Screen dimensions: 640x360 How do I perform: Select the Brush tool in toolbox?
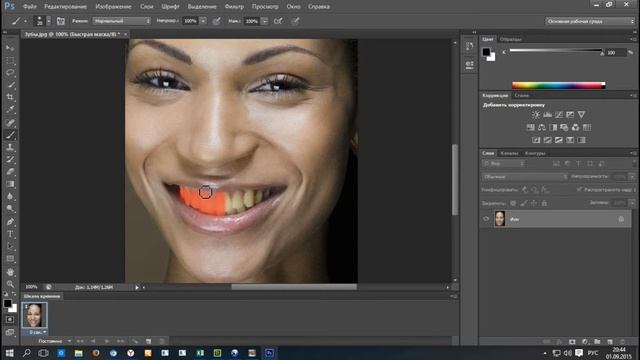click(10, 135)
